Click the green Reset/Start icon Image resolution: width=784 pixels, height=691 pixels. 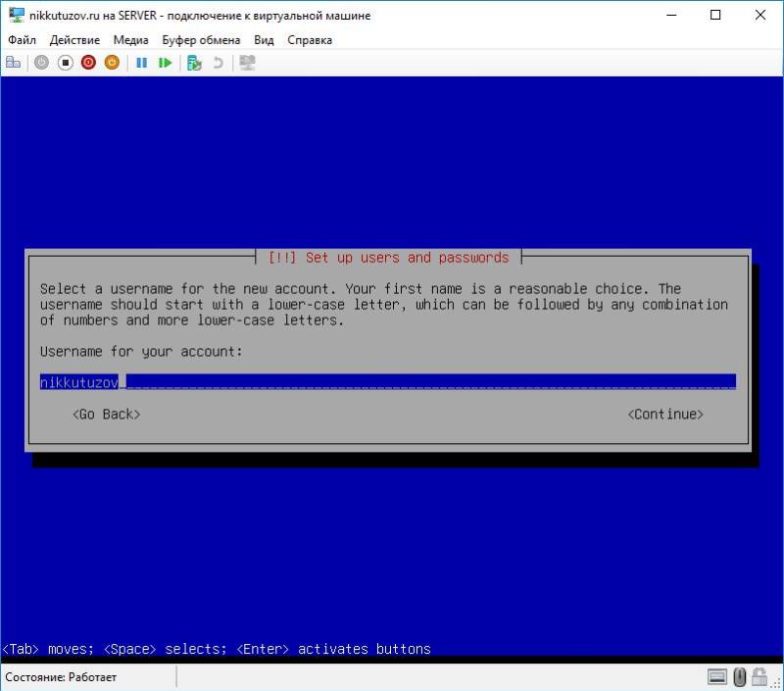[165, 63]
